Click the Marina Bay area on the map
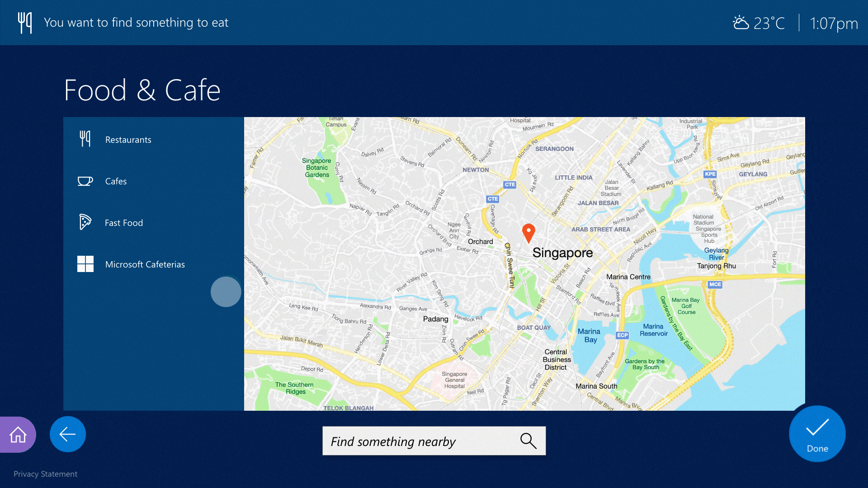The height and width of the screenshot is (488, 868). point(589,335)
